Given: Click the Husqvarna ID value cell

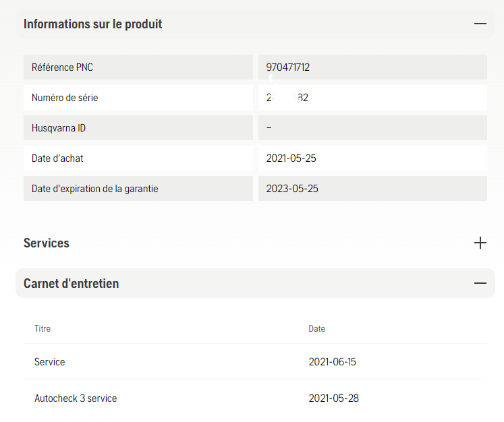Looking at the screenshot, I should click(x=372, y=128).
